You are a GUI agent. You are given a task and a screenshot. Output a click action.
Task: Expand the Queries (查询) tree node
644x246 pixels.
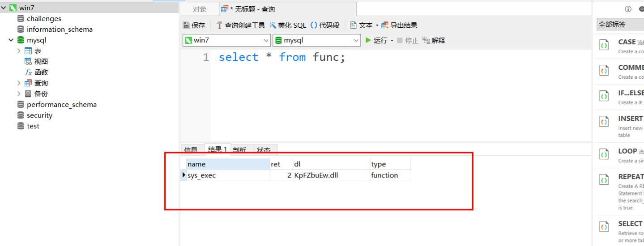coord(19,83)
